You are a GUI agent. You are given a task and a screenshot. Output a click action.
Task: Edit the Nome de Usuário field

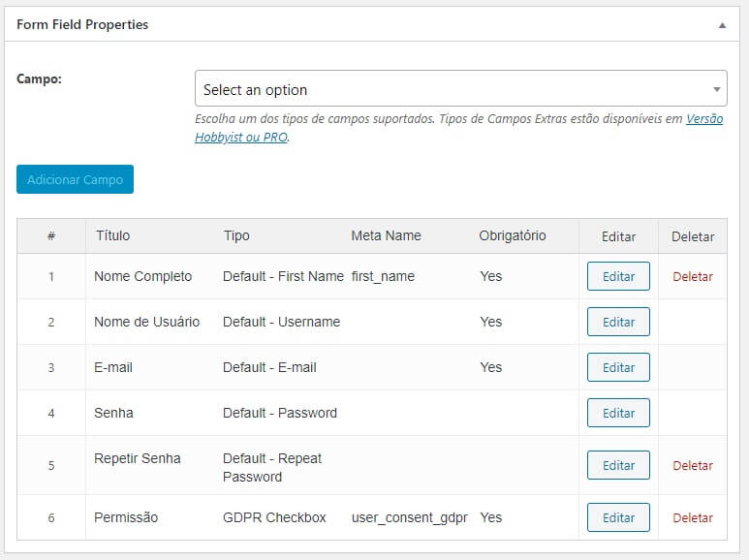click(x=618, y=322)
